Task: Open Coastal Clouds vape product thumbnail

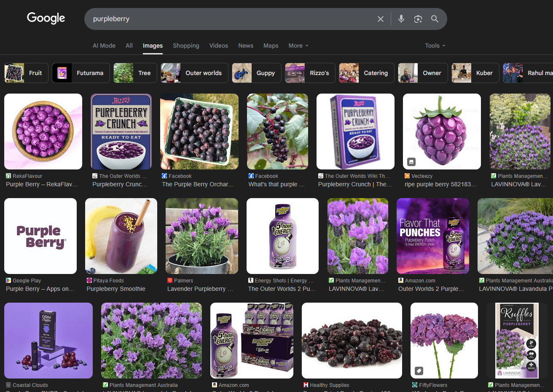Action: [48, 341]
